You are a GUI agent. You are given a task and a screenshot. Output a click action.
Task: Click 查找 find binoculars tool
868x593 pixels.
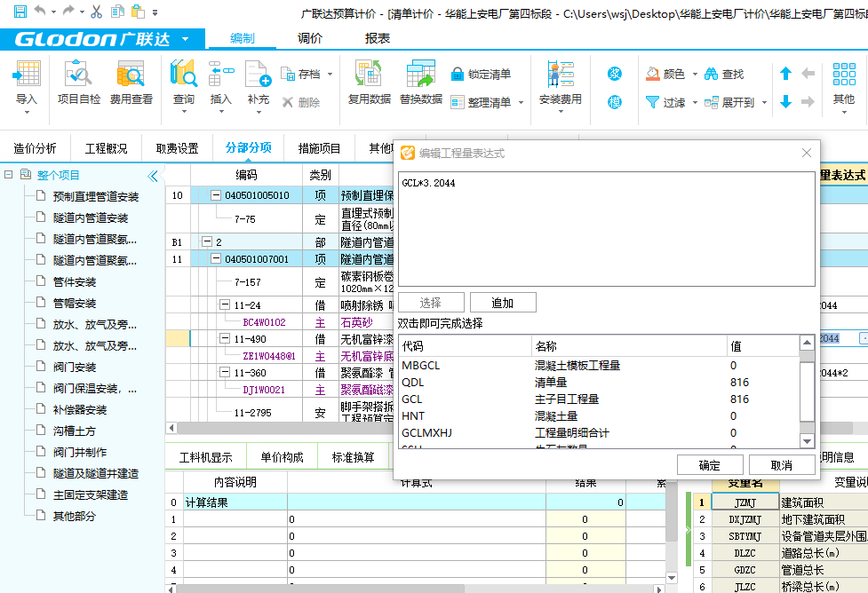[x=724, y=74]
